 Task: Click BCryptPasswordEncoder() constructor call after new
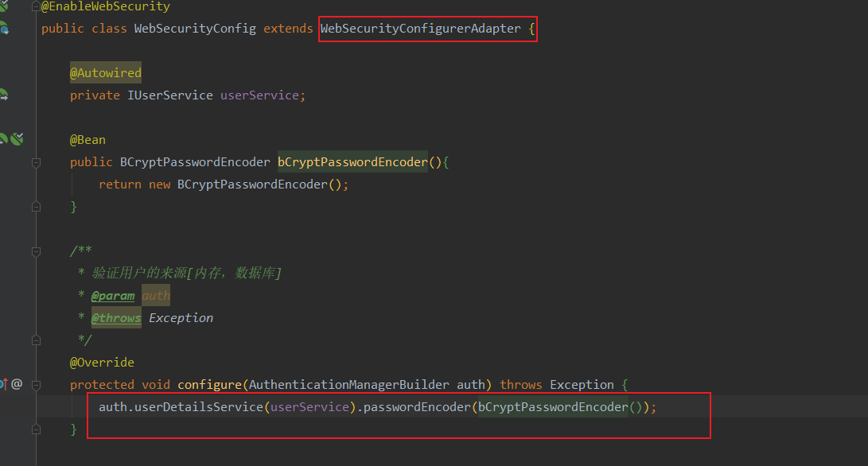click(259, 184)
